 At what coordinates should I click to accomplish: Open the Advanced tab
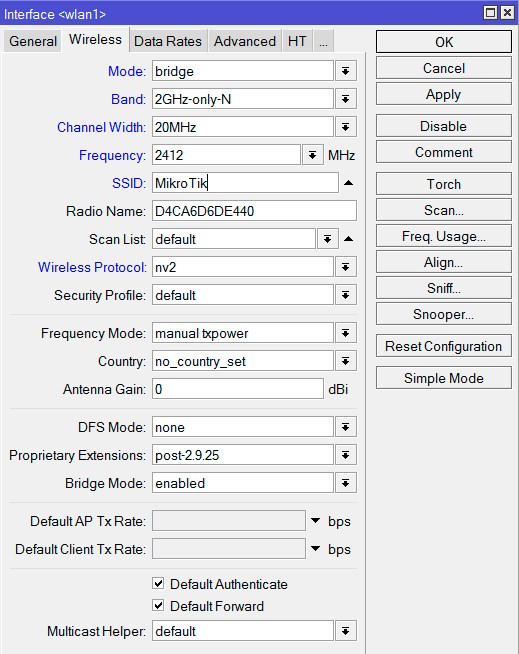[x=245, y=41]
